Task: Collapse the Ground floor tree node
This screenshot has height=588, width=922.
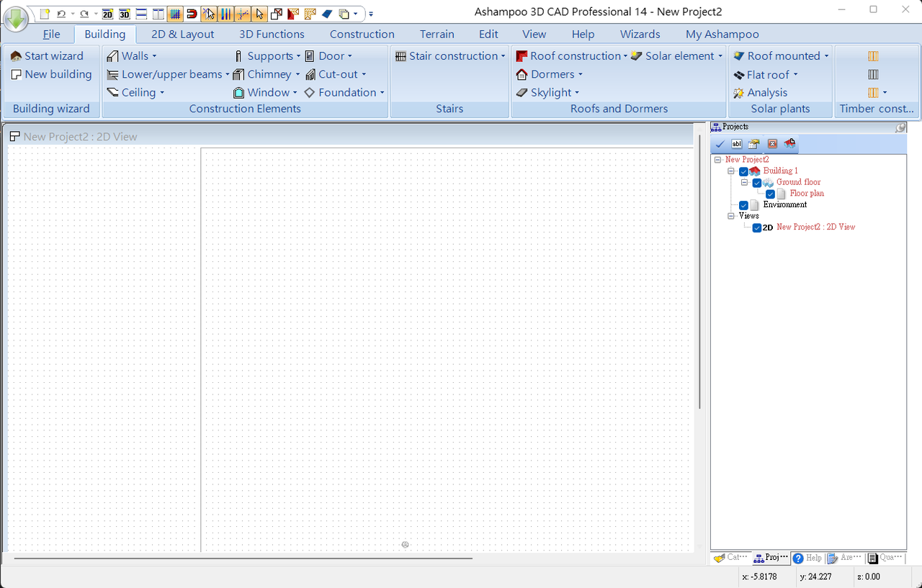Action: coord(745,183)
